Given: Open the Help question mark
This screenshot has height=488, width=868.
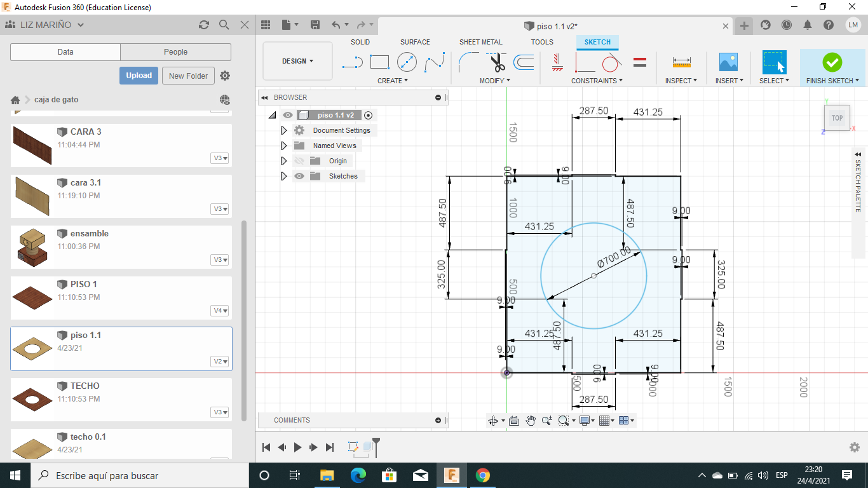Looking at the screenshot, I should click(829, 25).
